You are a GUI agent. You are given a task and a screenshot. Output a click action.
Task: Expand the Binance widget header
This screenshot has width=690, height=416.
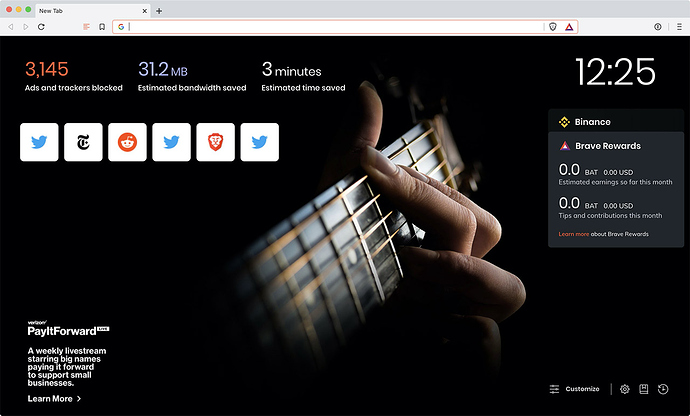[x=616, y=121]
